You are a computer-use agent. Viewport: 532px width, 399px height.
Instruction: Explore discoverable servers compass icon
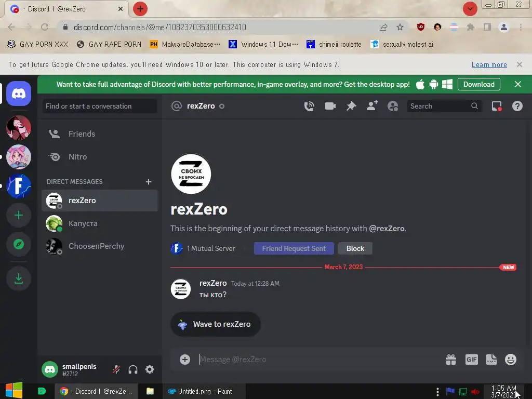coord(19,244)
